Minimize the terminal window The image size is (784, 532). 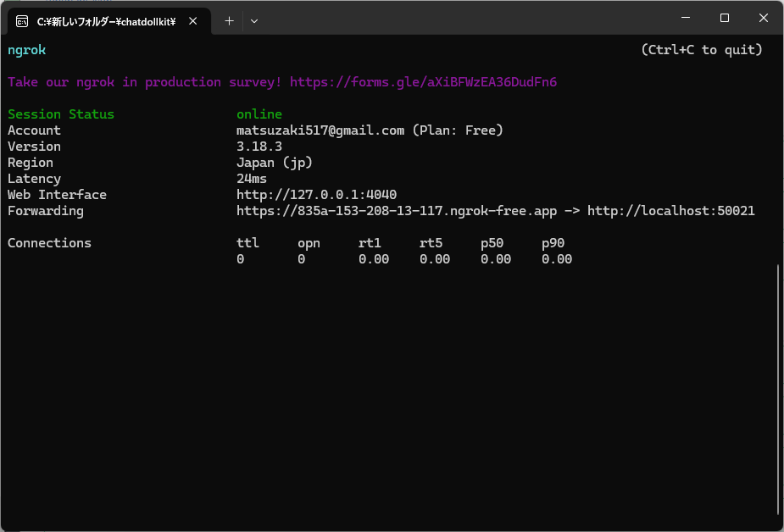[x=686, y=18]
